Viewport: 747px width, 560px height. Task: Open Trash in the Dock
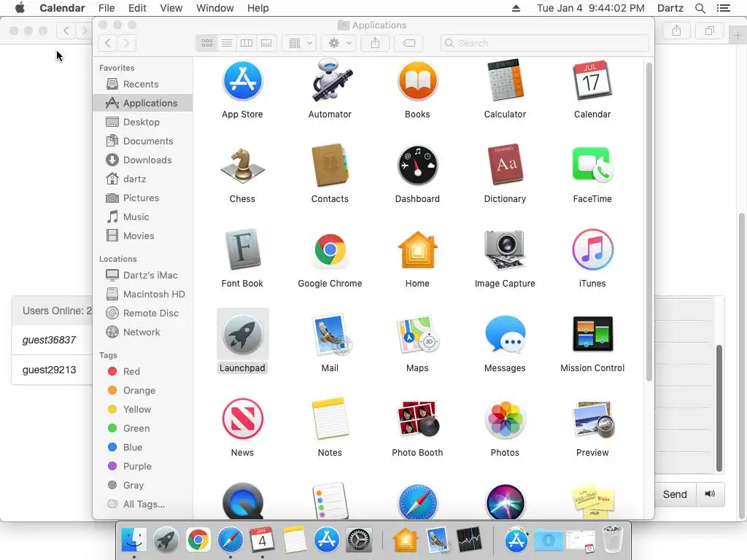point(612,540)
